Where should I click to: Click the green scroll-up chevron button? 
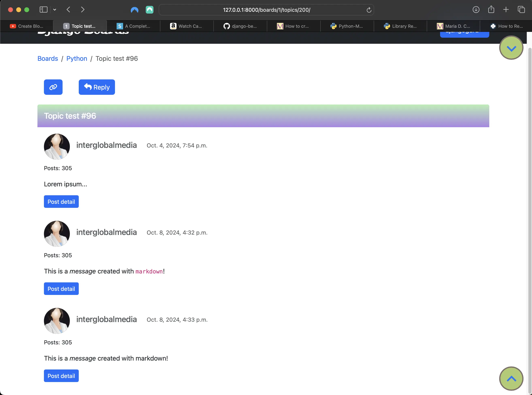coord(511,379)
